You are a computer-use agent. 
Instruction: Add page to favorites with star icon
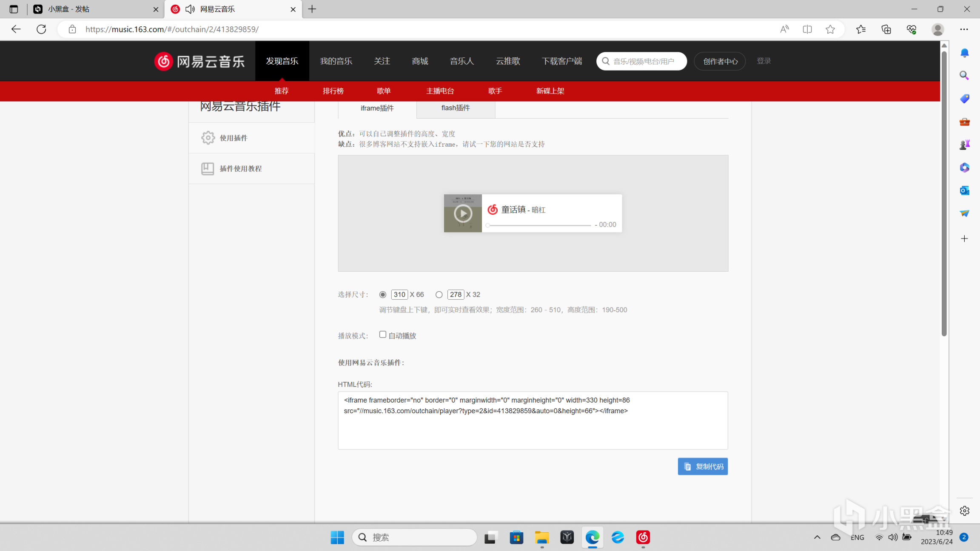(830, 29)
